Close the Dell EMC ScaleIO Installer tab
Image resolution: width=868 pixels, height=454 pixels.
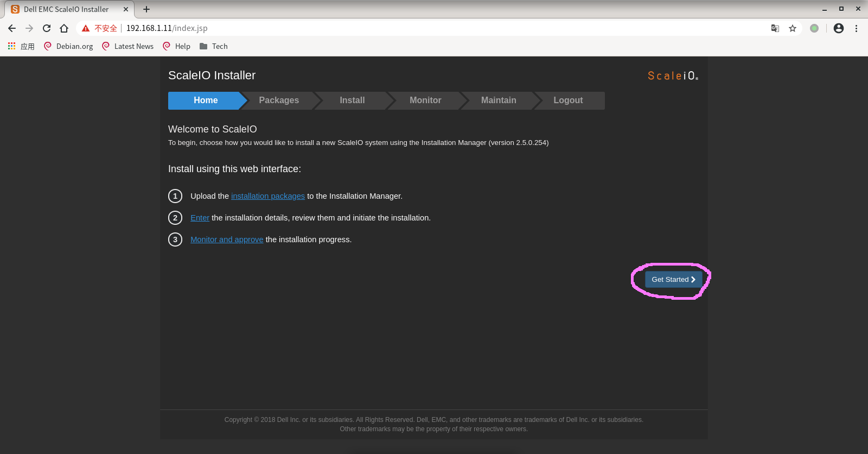pos(126,9)
